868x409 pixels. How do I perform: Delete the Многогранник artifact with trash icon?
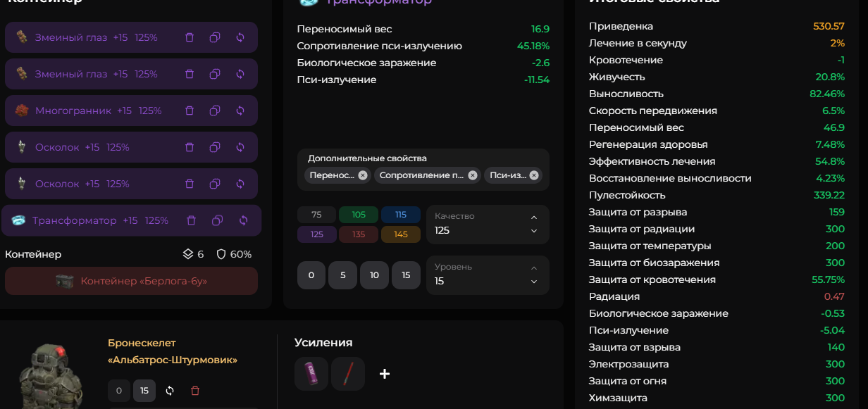tap(189, 111)
